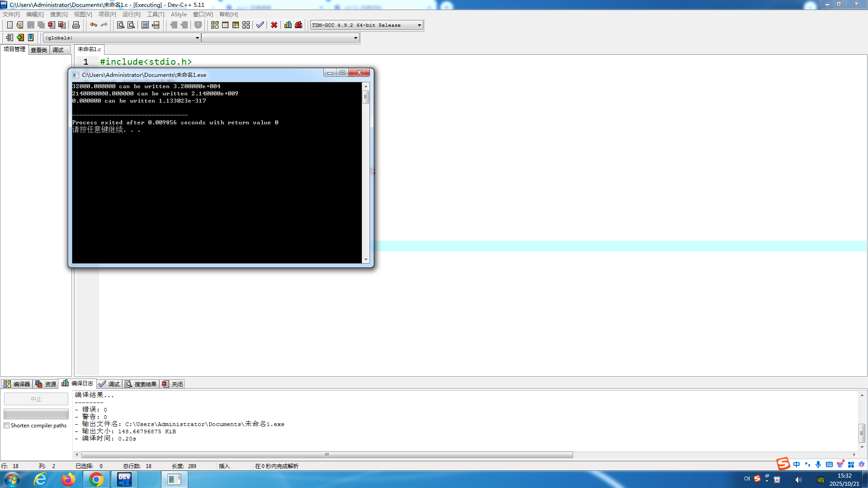Switch to the 搜索结果 bottom tab
This screenshot has height=488, width=868.
click(x=141, y=384)
